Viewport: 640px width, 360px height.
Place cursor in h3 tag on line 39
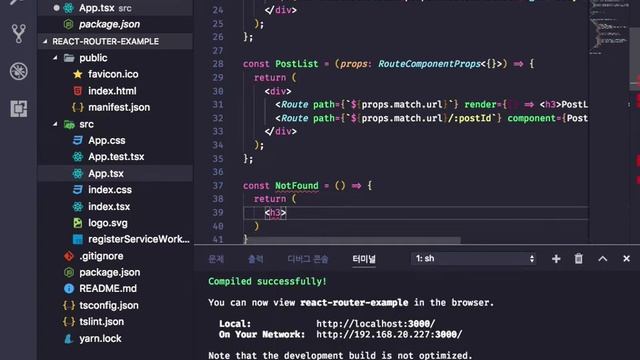[276, 213]
